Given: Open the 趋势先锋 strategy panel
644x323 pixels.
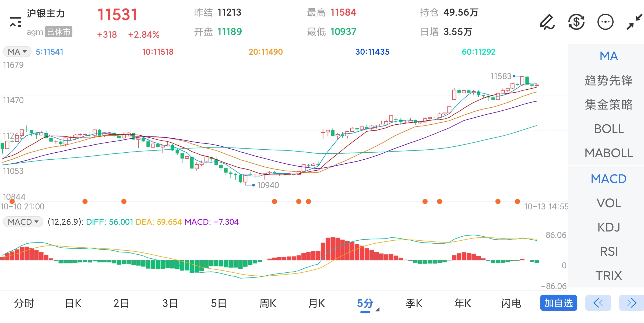Looking at the screenshot, I should click(x=608, y=80).
